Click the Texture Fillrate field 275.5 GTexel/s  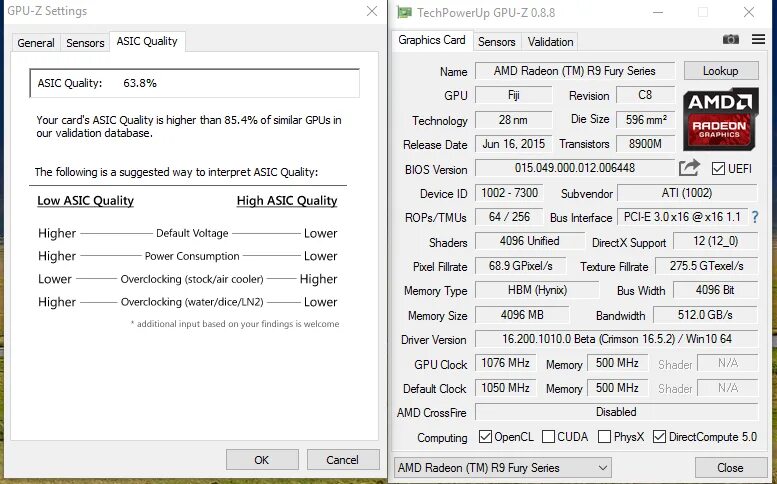pyautogui.click(x=707, y=266)
